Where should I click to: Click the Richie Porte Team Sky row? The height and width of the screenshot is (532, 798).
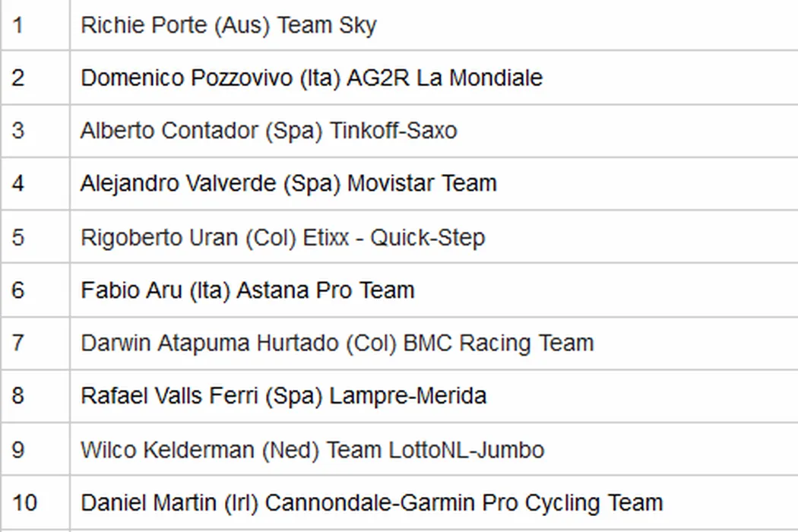[228, 25]
